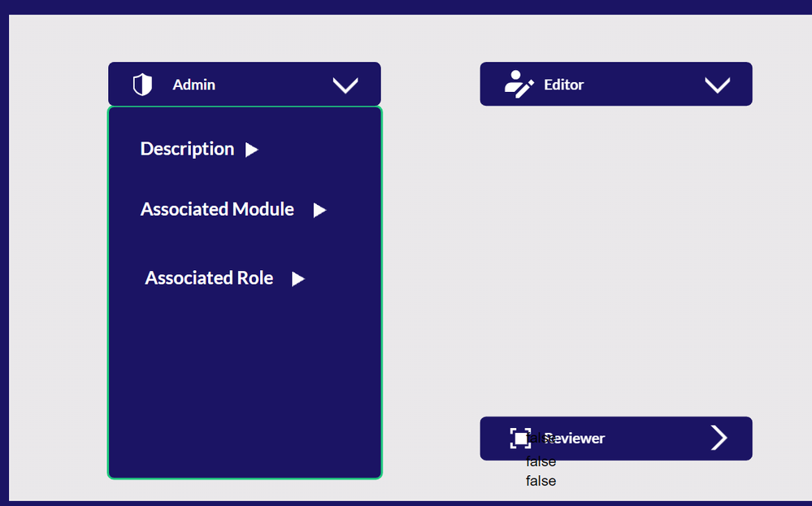Click the Admin shield icon
Screen dimensions: 812x506
(142, 85)
